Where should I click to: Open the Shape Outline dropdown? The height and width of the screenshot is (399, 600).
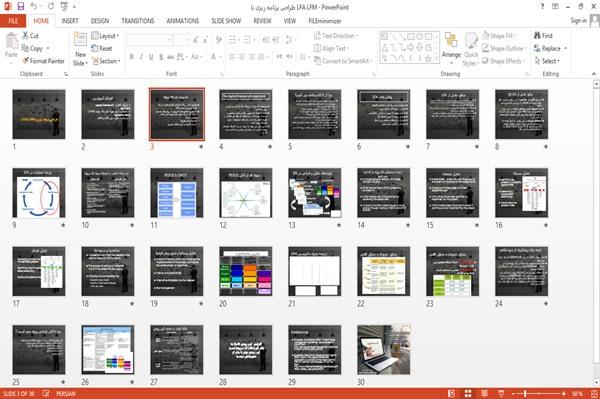(504, 48)
